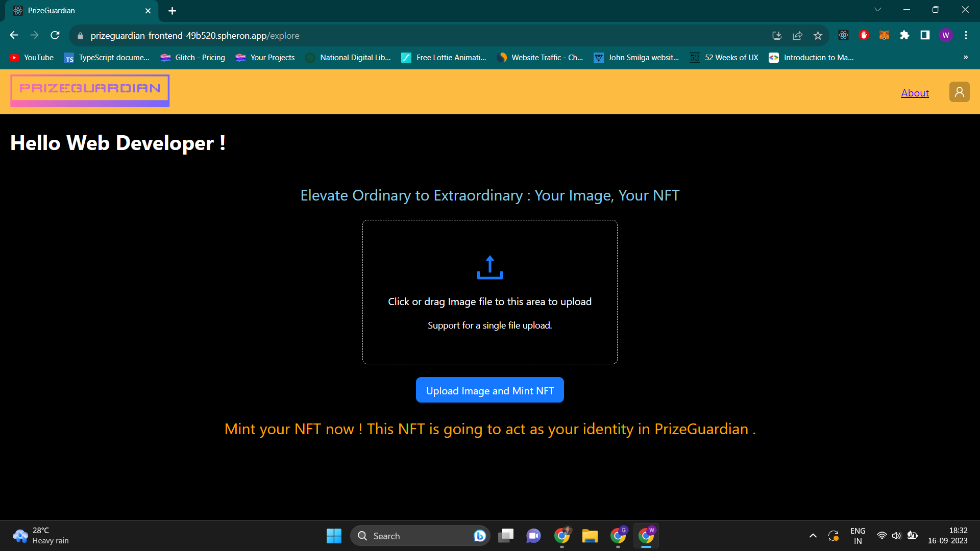Image resolution: width=980 pixels, height=551 pixels.
Task: Reload the current page
Action: pyautogui.click(x=55, y=35)
